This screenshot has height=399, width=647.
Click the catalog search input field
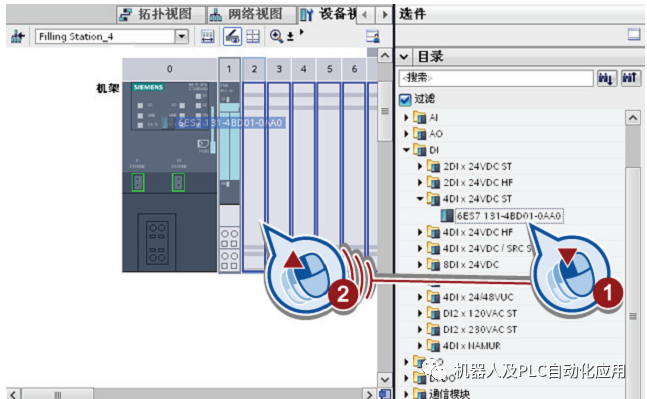click(496, 78)
